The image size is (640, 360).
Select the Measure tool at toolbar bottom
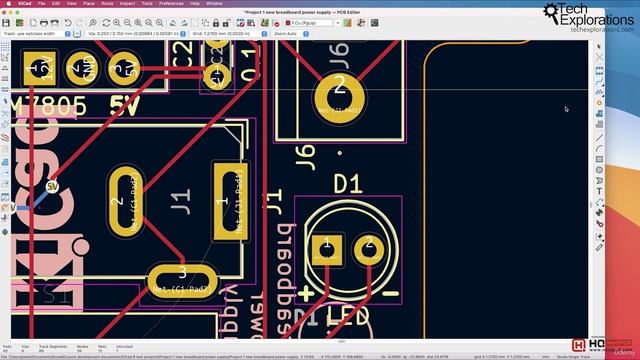(x=599, y=247)
